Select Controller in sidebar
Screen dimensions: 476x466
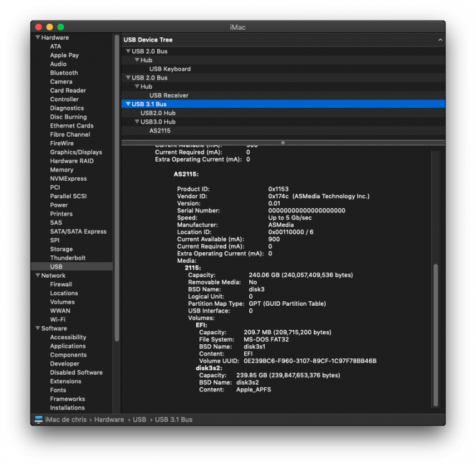click(65, 99)
